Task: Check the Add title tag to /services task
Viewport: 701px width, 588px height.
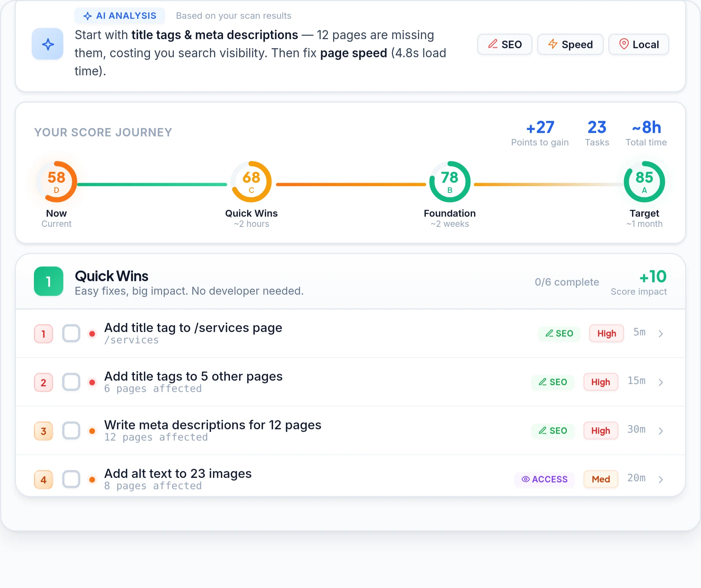Action: pyautogui.click(x=71, y=333)
